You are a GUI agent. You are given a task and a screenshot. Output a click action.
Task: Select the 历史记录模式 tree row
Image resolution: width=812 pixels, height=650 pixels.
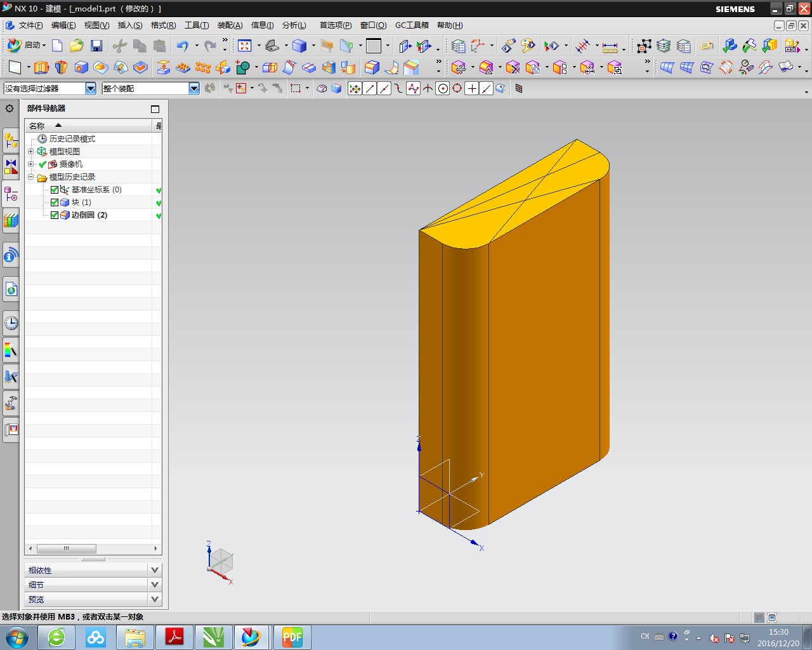tap(72, 139)
